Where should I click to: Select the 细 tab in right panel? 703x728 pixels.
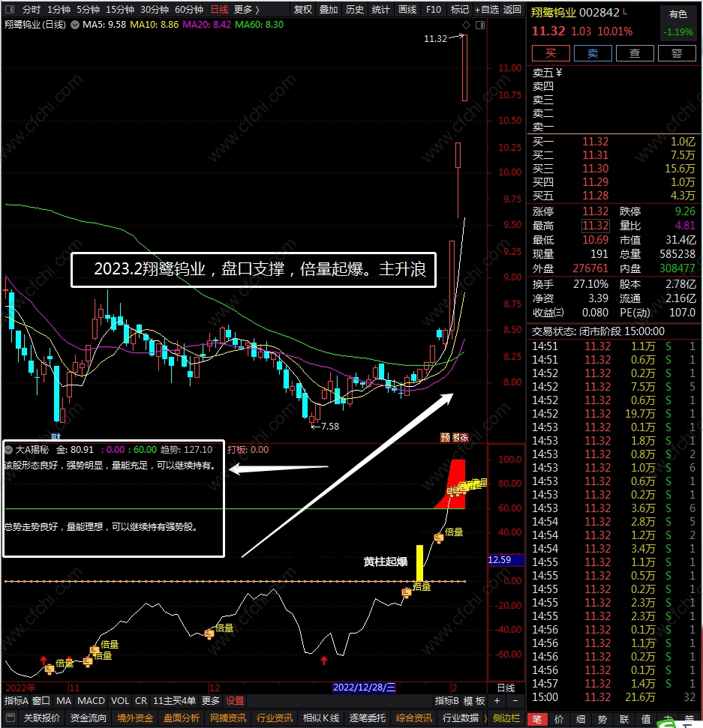coord(581,719)
